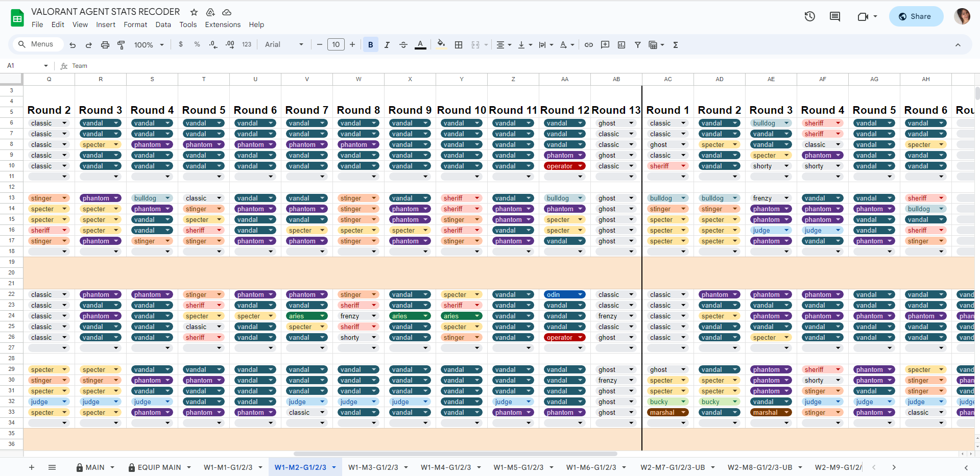Open the Google account avatar
Screen dimensions: 980x476
pos(962,16)
